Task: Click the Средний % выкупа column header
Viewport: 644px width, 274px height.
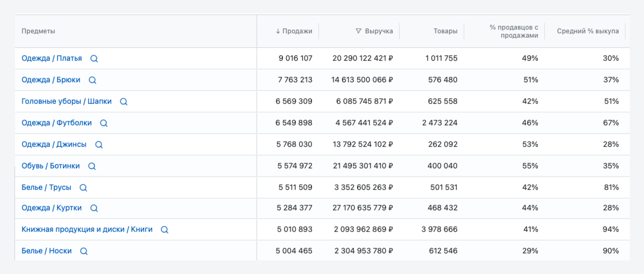Action: [x=588, y=31]
